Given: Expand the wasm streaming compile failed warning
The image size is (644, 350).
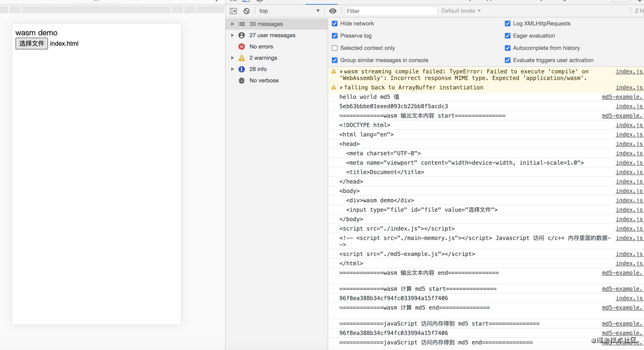Looking at the screenshot, I should coord(341,72).
